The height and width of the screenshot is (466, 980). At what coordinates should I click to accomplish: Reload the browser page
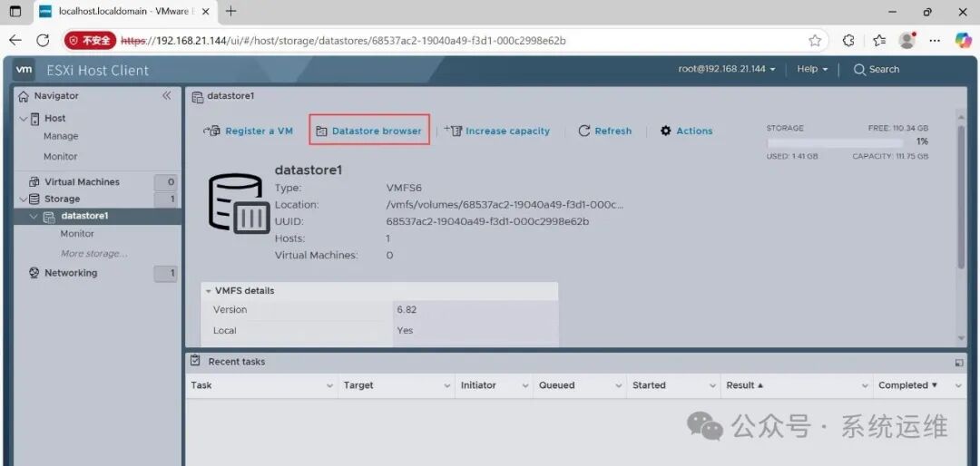click(43, 41)
